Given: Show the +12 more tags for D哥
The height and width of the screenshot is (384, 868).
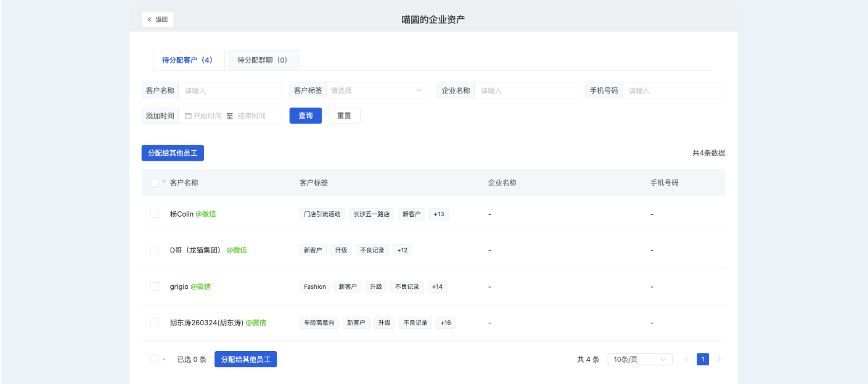Looking at the screenshot, I should point(402,250).
